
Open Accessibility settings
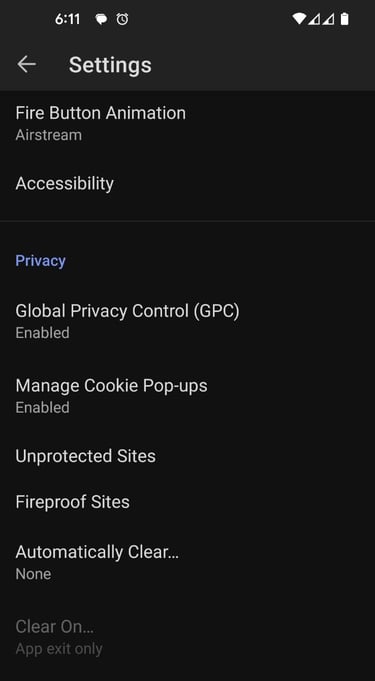click(x=187, y=184)
